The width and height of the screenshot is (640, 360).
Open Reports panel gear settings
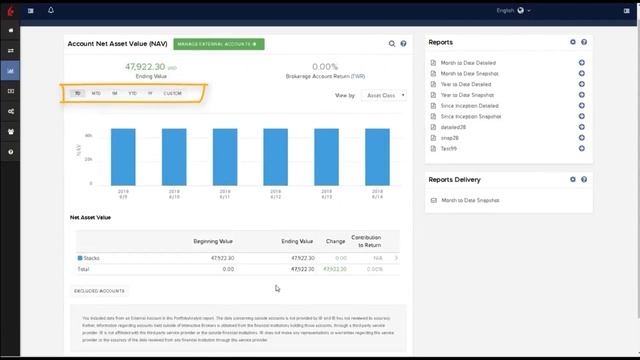point(573,42)
